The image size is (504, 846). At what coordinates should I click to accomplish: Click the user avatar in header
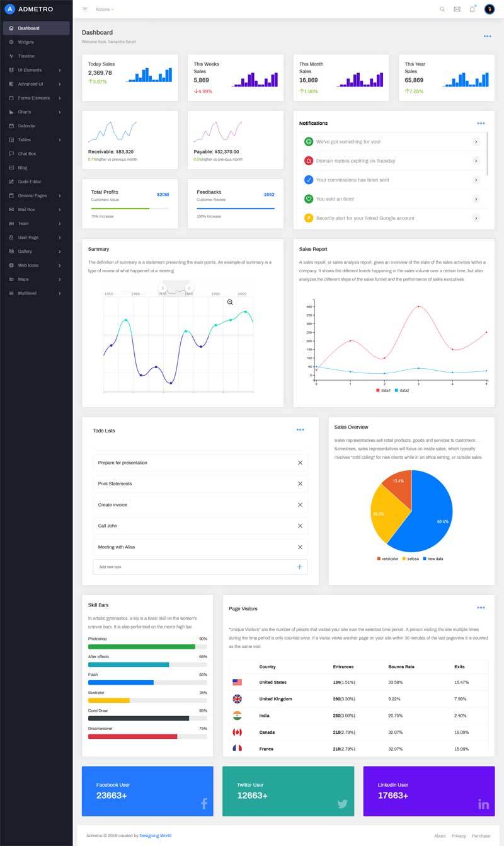tap(490, 9)
